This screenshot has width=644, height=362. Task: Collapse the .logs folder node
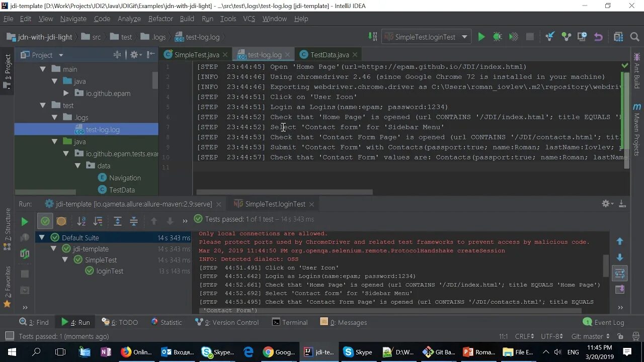click(55, 117)
